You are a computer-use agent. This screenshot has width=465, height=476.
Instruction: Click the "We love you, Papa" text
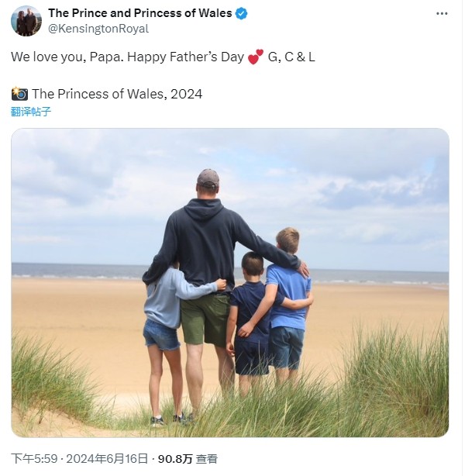point(67,57)
